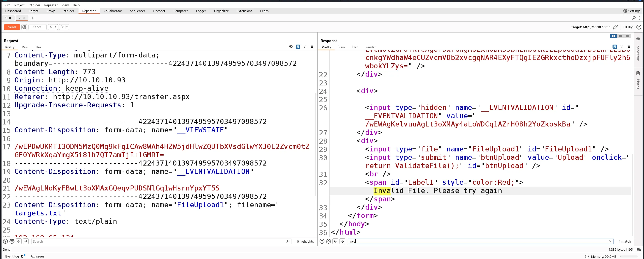Viewport: 644px width, 259px height.
Task: Toggle non-printable characters (\n) in request pane
Action: [x=305, y=47]
